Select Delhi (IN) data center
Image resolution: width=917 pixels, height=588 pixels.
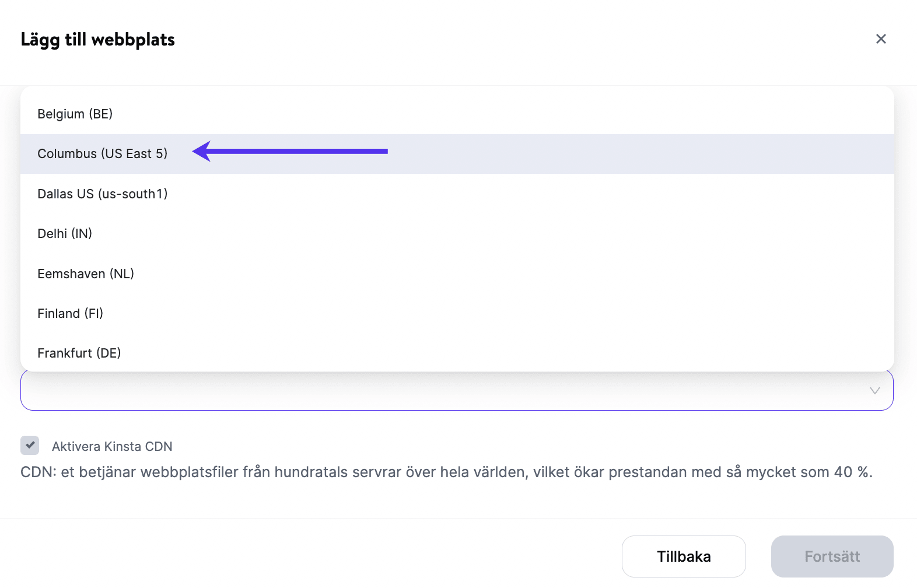(x=65, y=234)
